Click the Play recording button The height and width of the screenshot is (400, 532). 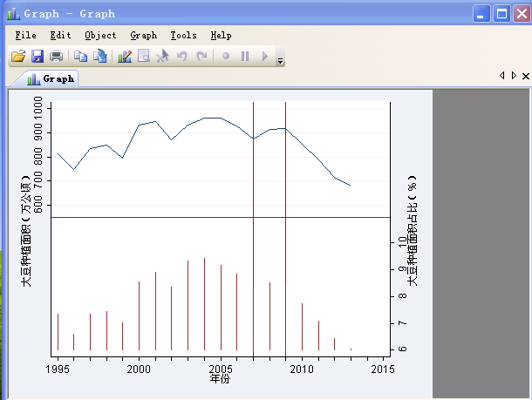click(264, 57)
